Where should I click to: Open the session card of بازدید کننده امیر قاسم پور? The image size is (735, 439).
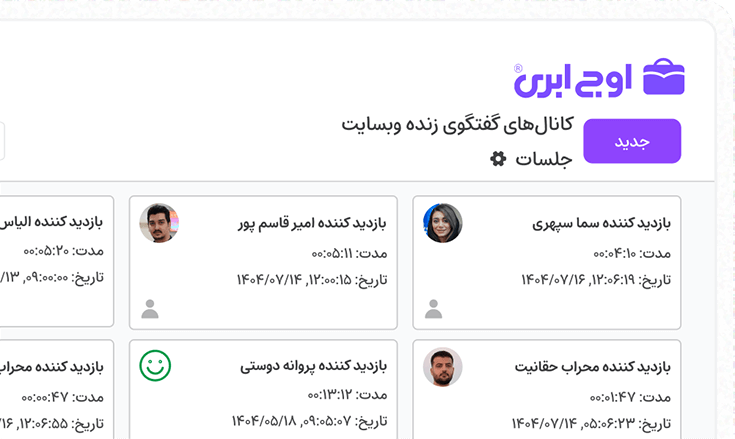[263, 262]
